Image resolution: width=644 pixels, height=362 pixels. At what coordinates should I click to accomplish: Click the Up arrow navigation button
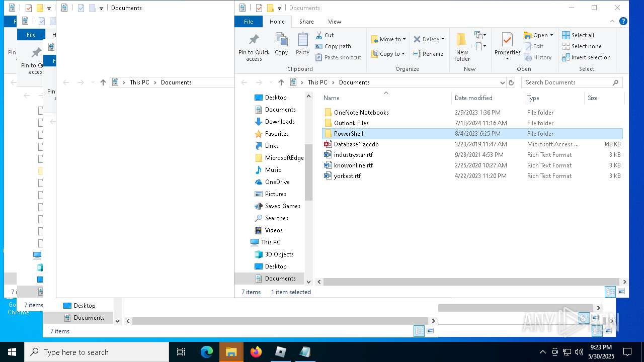pyautogui.click(x=281, y=82)
